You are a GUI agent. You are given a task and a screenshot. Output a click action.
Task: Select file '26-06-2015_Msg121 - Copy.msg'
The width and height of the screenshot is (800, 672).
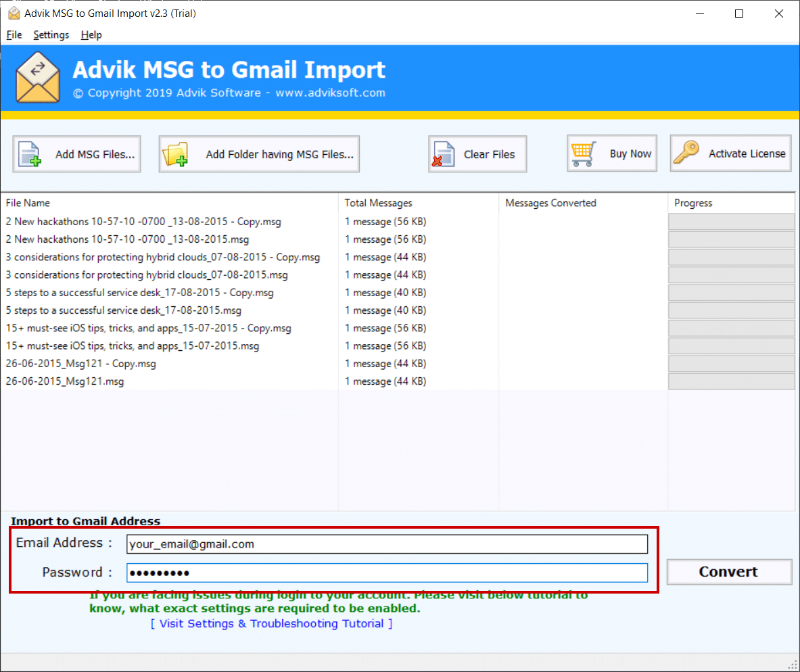click(81, 364)
